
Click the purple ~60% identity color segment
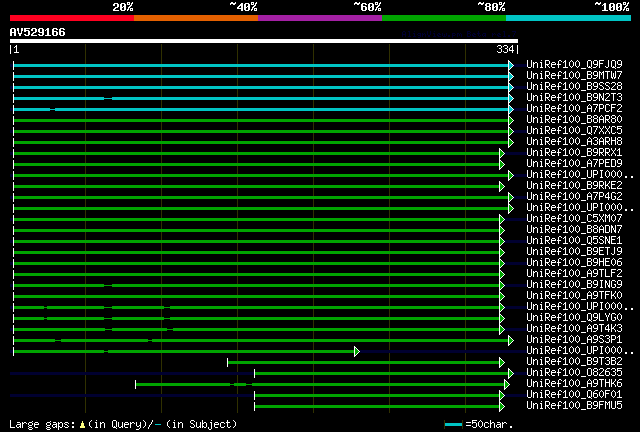(x=320, y=18)
